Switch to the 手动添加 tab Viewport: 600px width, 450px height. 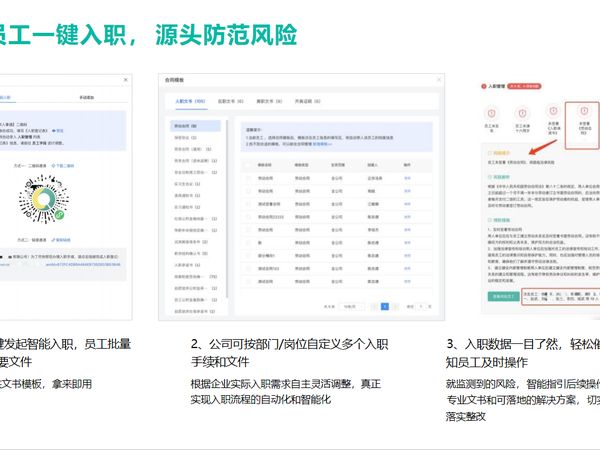(x=86, y=98)
